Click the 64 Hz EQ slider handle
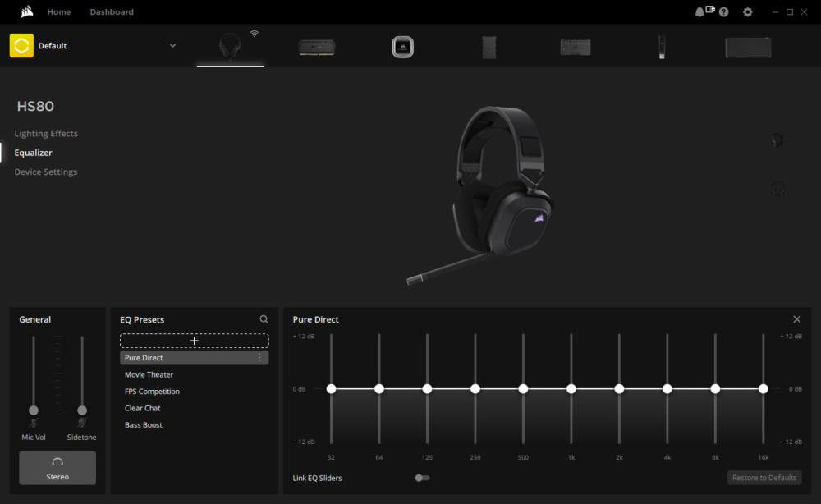This screenshot has width=821, height=504. pyautogui.click(x=379, y=389)
